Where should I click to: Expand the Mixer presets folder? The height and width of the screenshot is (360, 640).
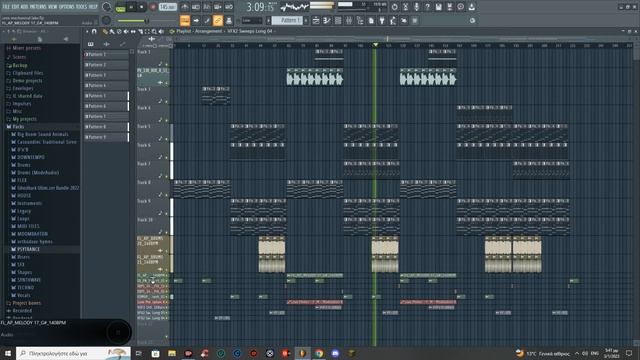click(x=27, y=48)
